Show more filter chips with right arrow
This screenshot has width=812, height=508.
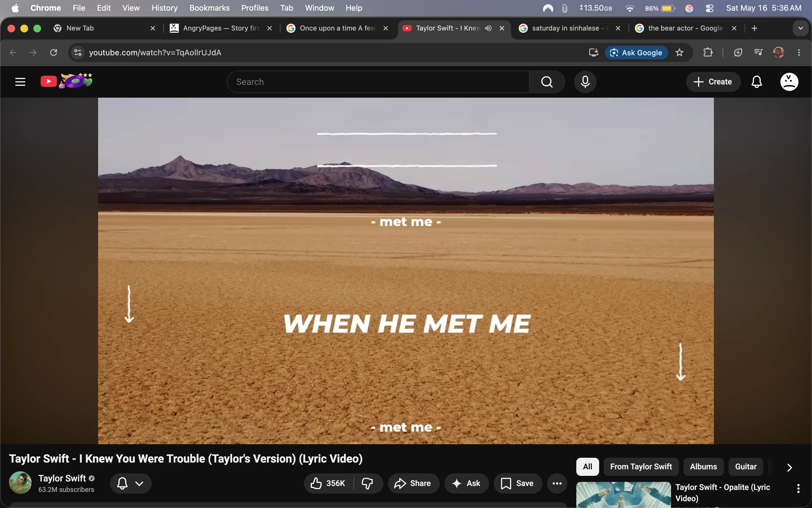coord(789,467)
